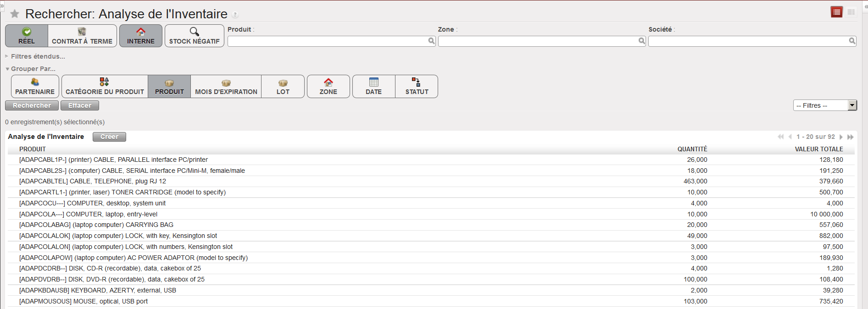This screenshot has height=309, width=868.
Task: Group by STATUT
Action: click(417, 86)
